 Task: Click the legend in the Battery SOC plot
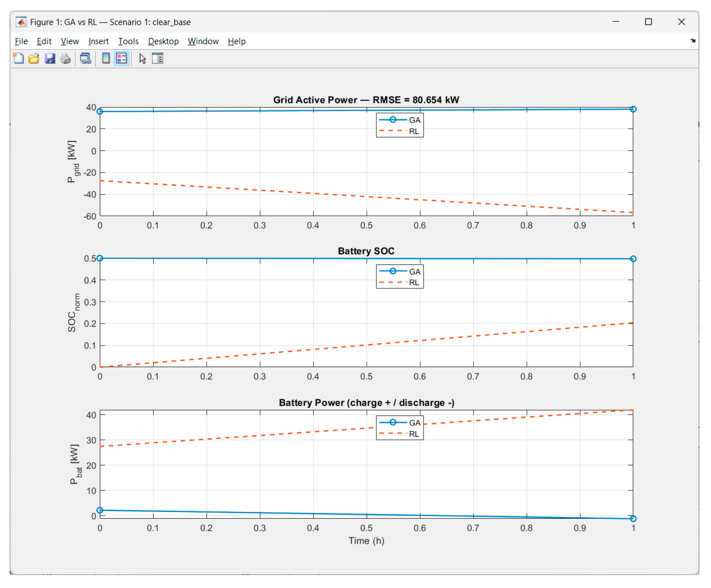coord(399,276)
